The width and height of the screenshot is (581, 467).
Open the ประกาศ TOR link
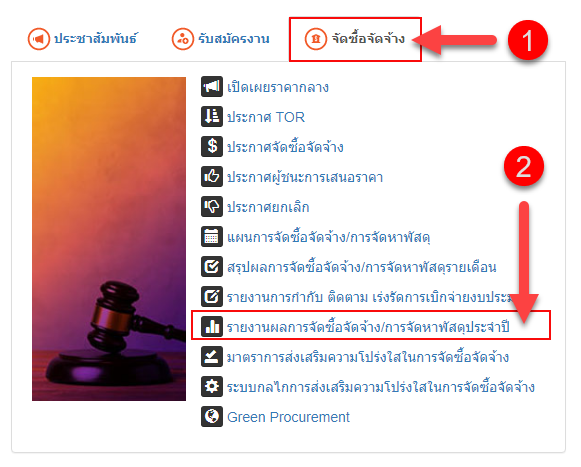(x=266, y=117)
